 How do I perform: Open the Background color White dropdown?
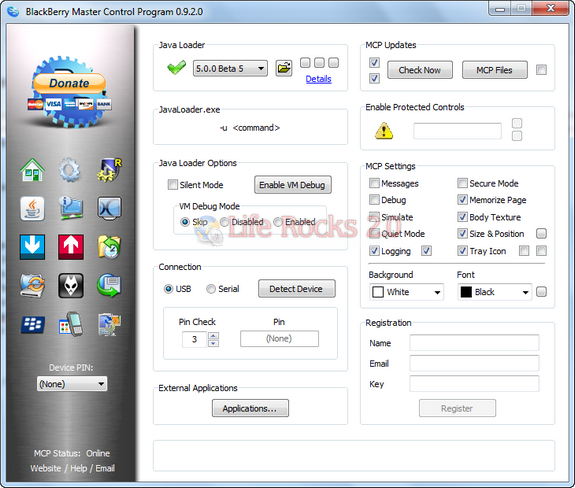click(x=406, y=292)
